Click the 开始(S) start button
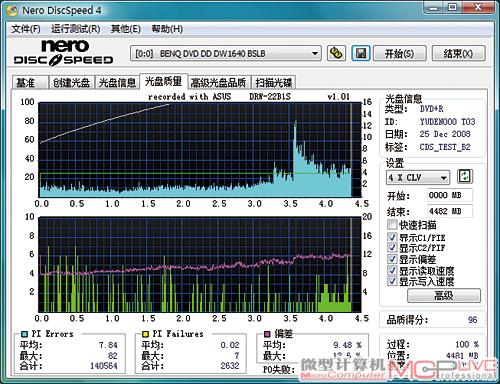Viewport: 500px width, 384px height. point(399,53)
